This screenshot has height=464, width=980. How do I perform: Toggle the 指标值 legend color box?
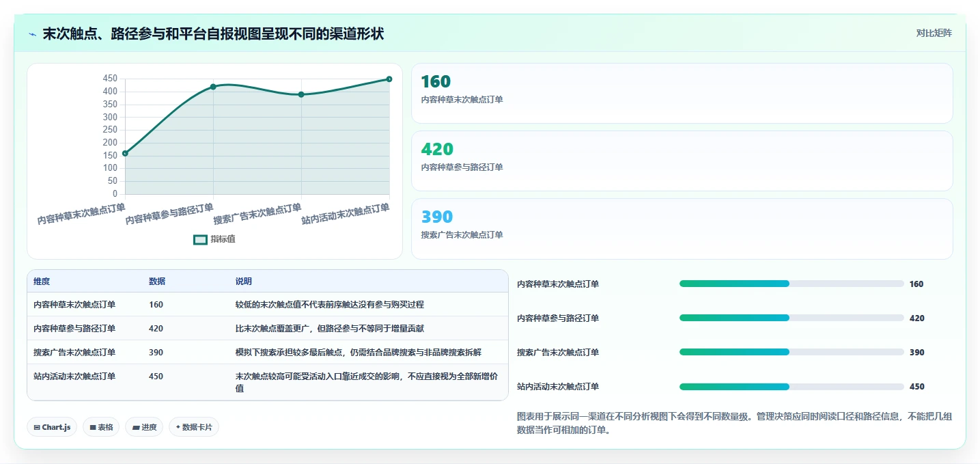point(200,239)
